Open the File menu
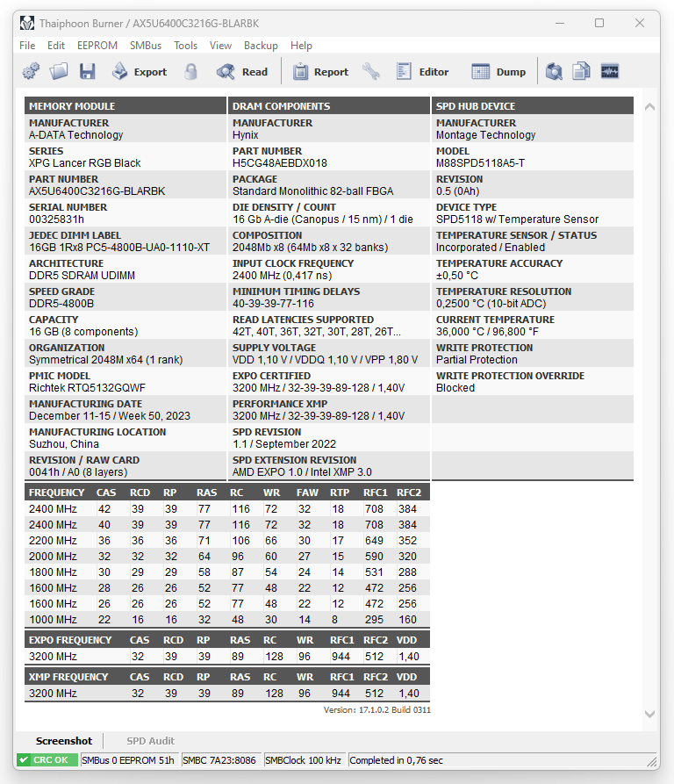674x784 pixels. tap(27, 46)
